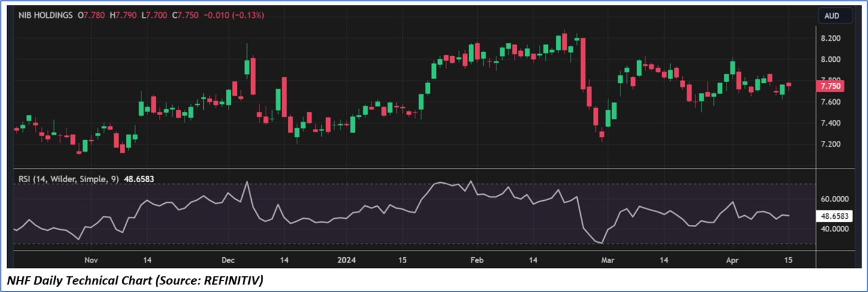Click the Feb date label on time axis
Image resolution: width=868 pixels, height=292 pixels.
[477, 260]
